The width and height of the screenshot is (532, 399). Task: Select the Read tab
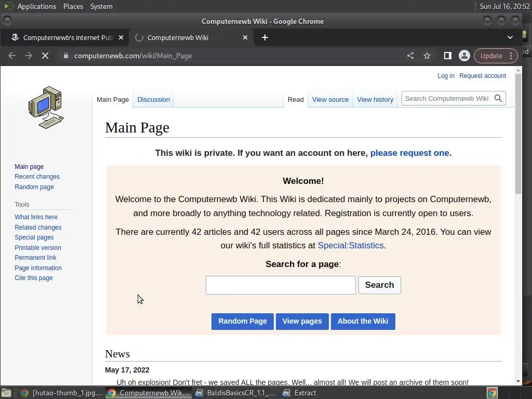point(296,99)
